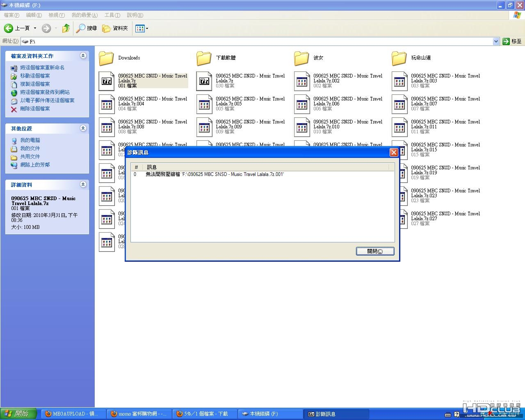Select the Downloads folder icon

[107, 58]
